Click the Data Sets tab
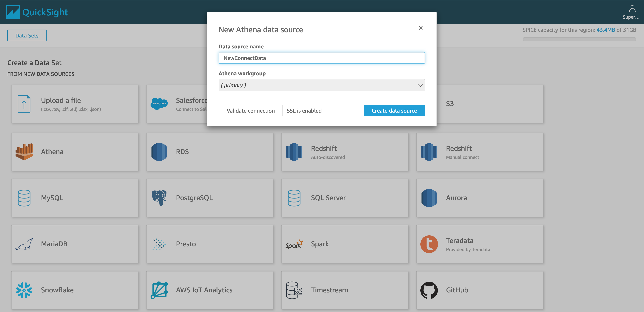Image resolution: width=644 pixels, height=312 pixels. [x=27, y=35]
